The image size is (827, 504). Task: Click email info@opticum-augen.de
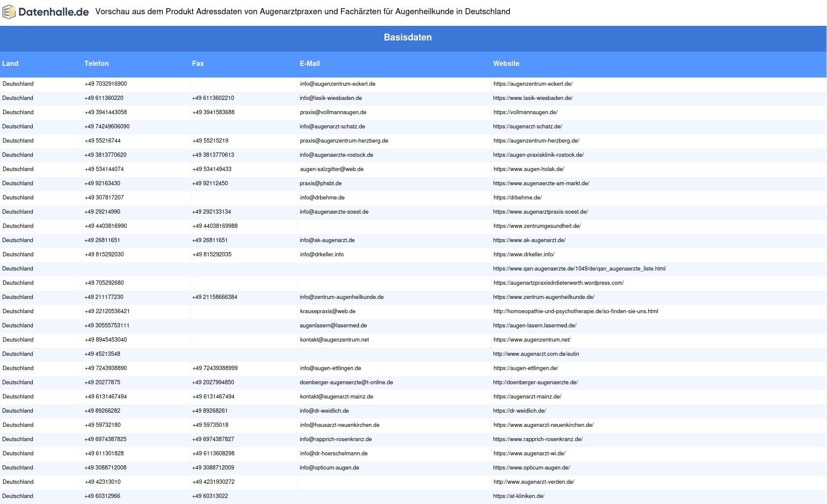click(330, 468)
